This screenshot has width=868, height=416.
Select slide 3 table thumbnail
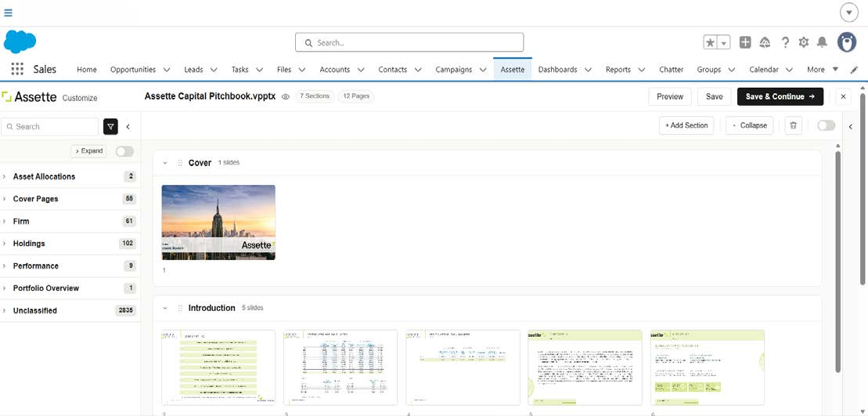coord(340,367)
